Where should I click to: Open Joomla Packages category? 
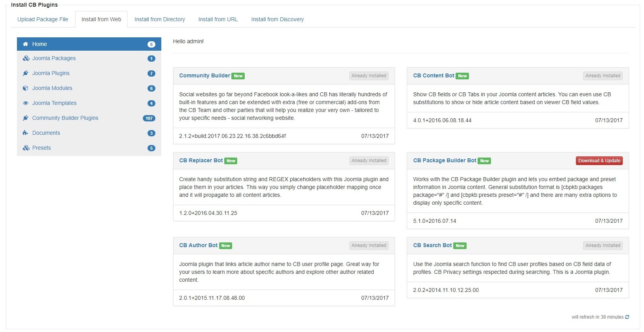[x=89, y=58]
